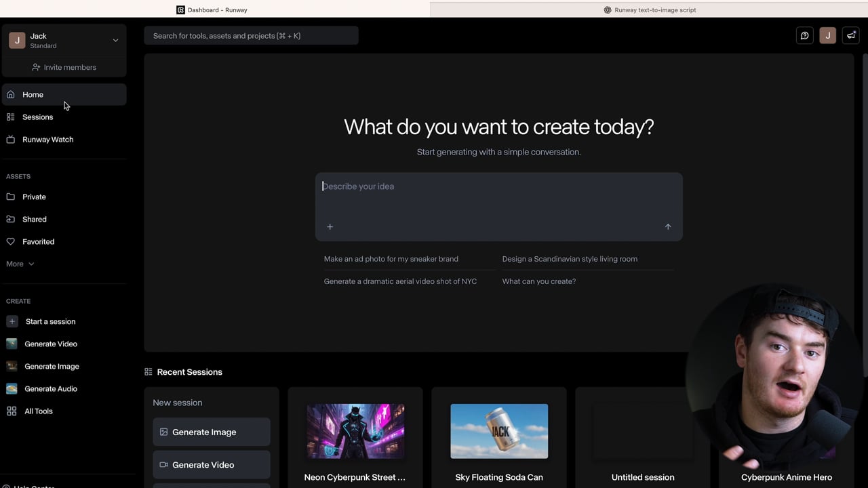Click the plus attachment icon in prompt box

330,226
